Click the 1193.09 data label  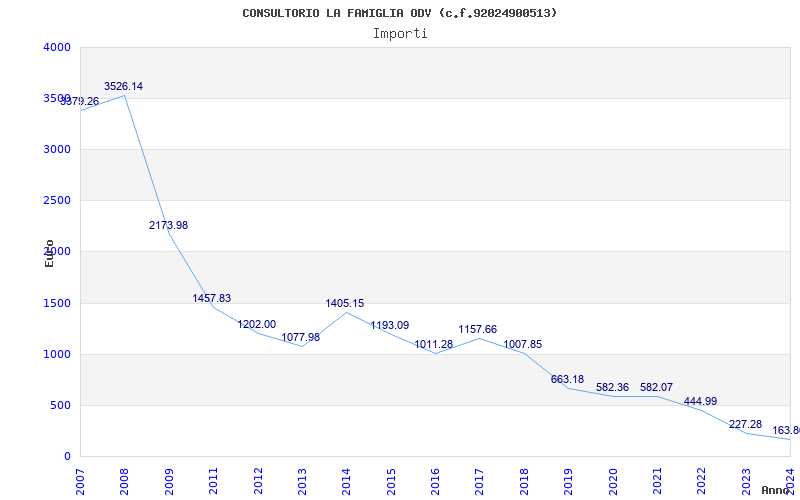(390, 326)
